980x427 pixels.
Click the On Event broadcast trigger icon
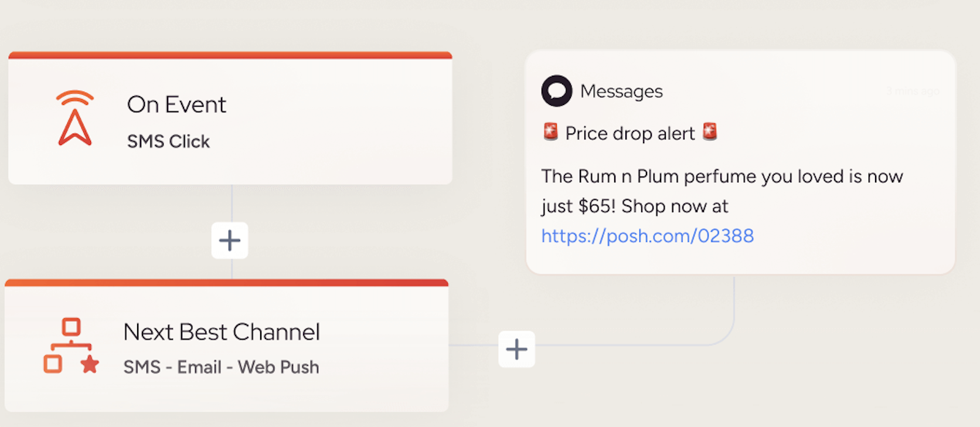click(x=75, y=117)
